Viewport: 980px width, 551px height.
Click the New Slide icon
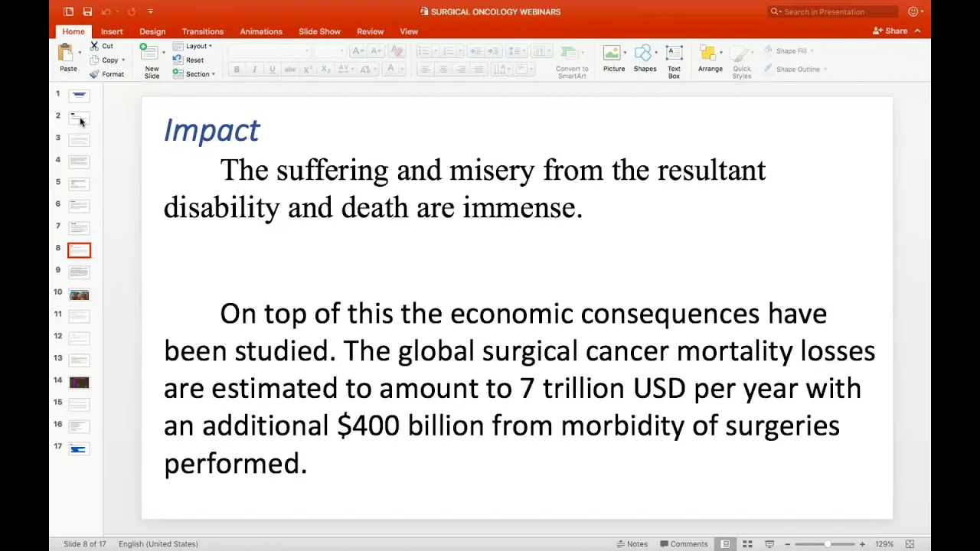click(x=149, y=52)
